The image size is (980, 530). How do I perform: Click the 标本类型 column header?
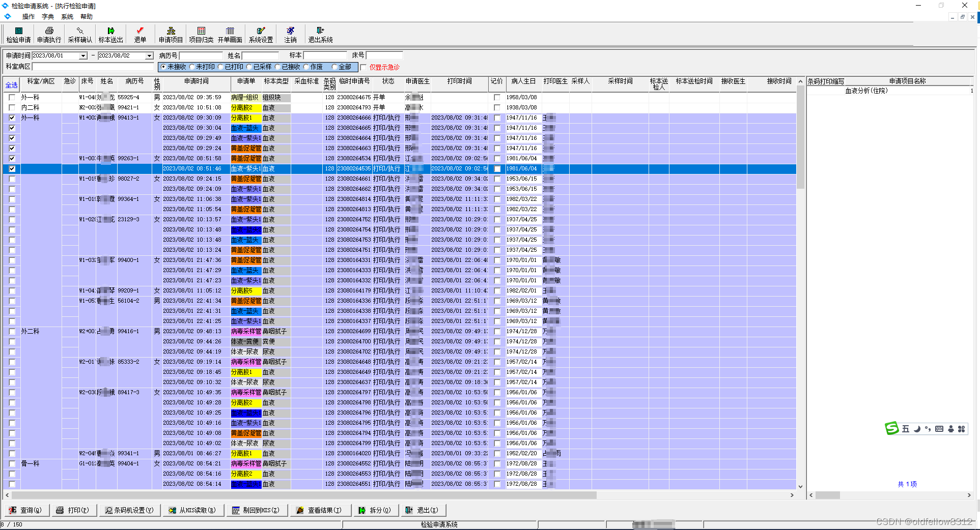coord(276,81)
